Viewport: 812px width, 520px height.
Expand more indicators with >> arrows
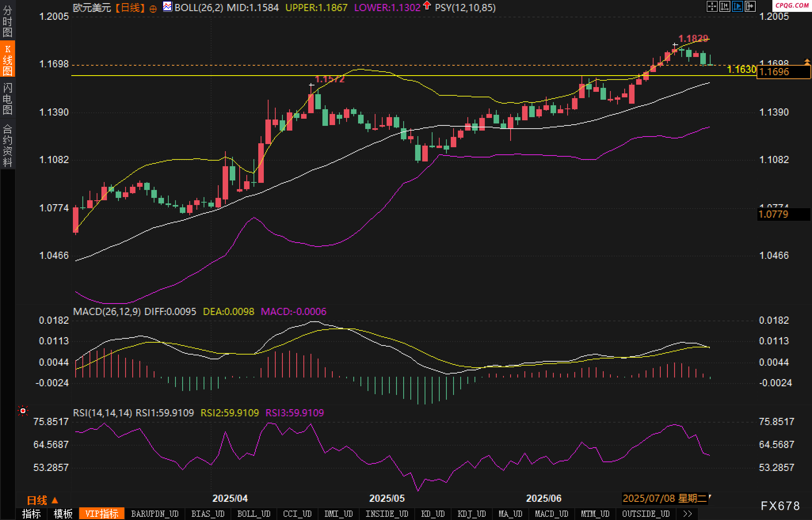(x=688, y=514)
